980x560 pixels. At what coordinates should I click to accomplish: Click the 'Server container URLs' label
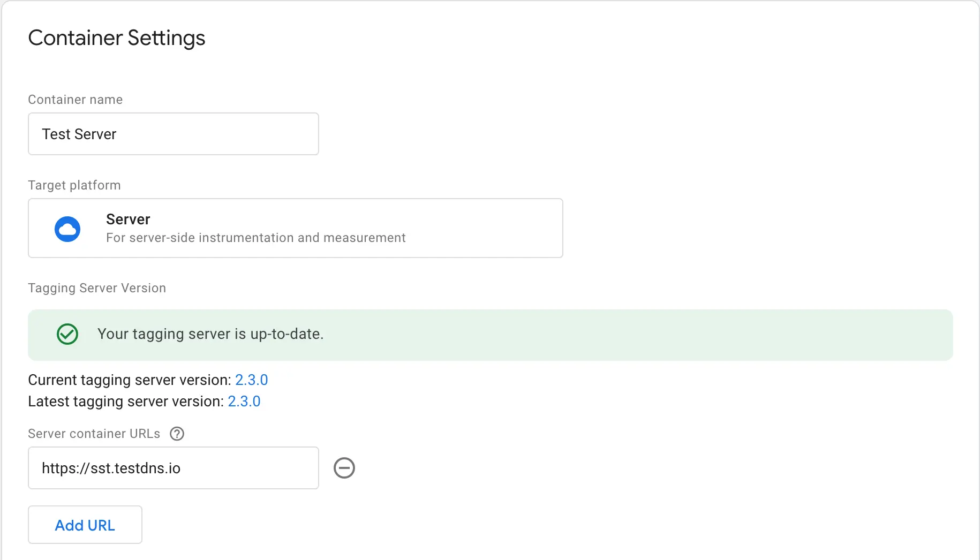[x=94, y=434]
